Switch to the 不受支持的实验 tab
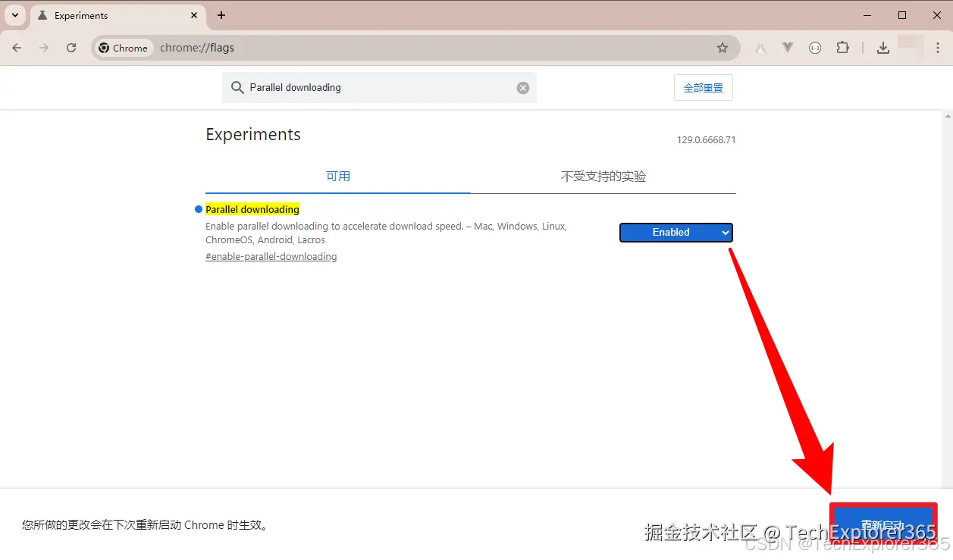Image resolution: width=953 pixels, height=560 pixels. [x=603, y=177]
